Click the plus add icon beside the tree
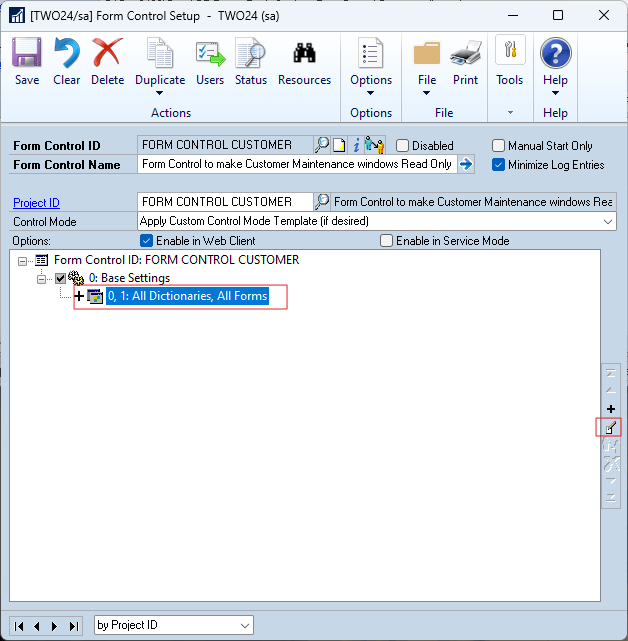The width and height of the screenshot is (628, 641). pos(611,409)
